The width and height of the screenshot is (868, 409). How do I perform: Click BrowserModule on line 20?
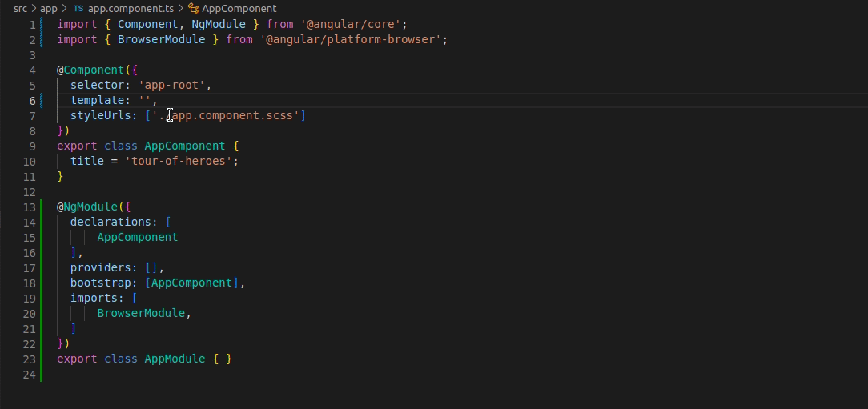coord(141,313)
